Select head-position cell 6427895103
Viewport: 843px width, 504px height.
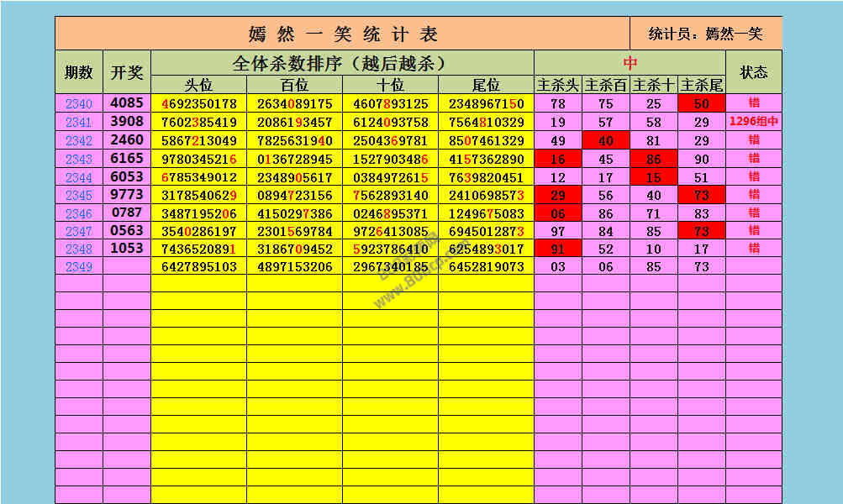pyautogui.click(x=198, y=266)
